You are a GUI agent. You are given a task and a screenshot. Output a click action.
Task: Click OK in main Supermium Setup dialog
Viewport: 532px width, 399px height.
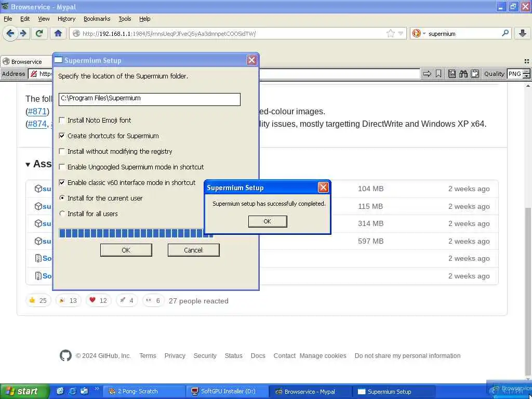tap(126, 250)
